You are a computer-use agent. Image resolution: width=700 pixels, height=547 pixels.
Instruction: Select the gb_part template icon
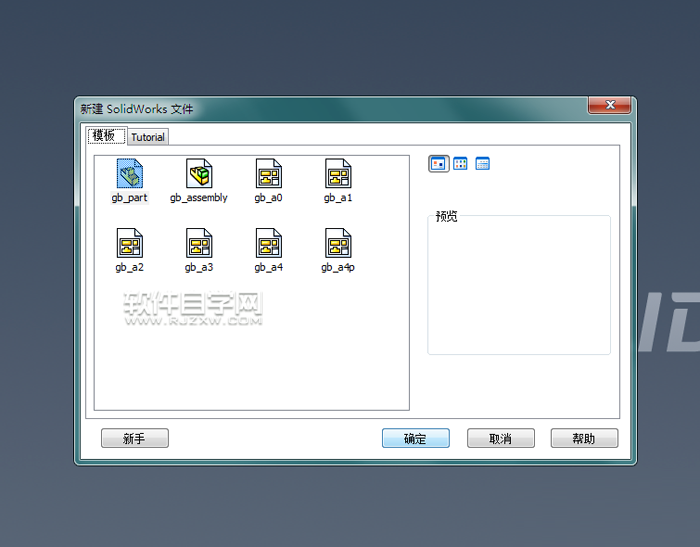point(129,173)
